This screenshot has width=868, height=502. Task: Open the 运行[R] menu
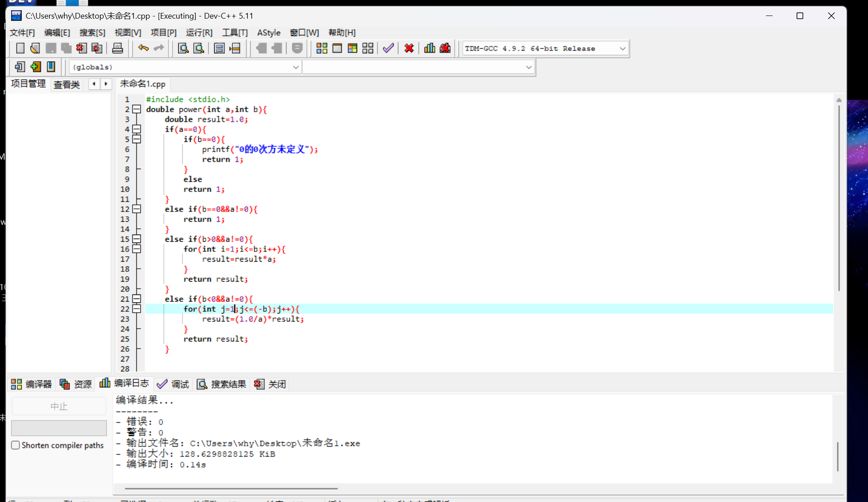[199, 33]
